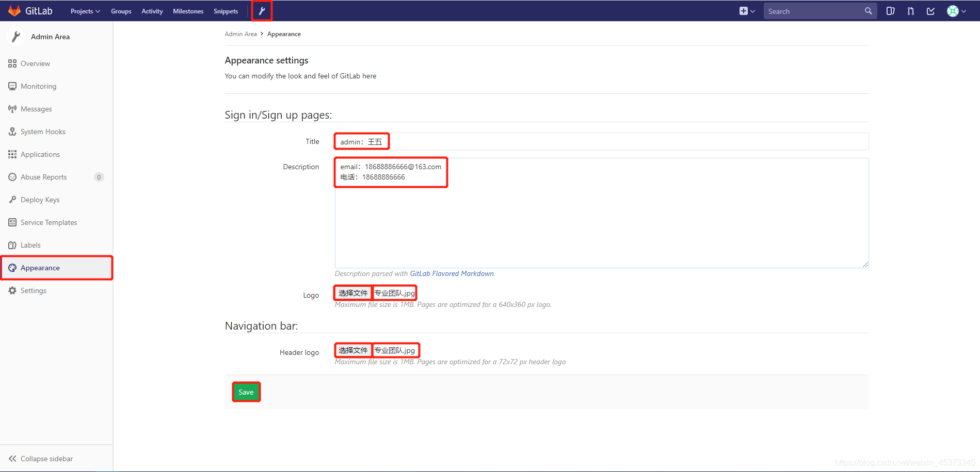Open Applications in sidebar
Screen dimensions: 980x472
(56, 154)
